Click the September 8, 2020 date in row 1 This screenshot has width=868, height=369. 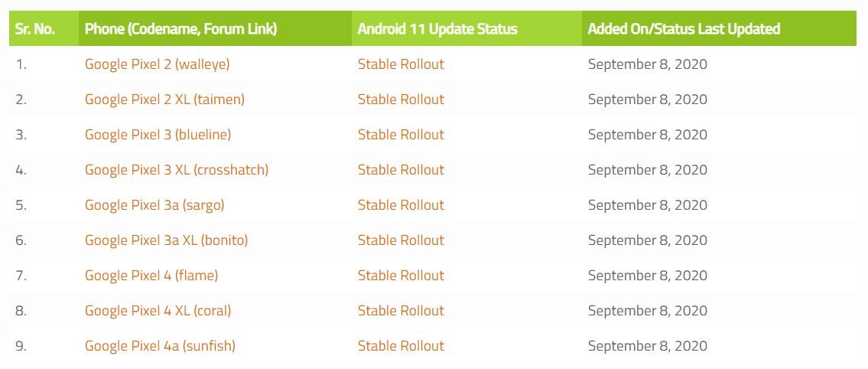tap(647, 64)
